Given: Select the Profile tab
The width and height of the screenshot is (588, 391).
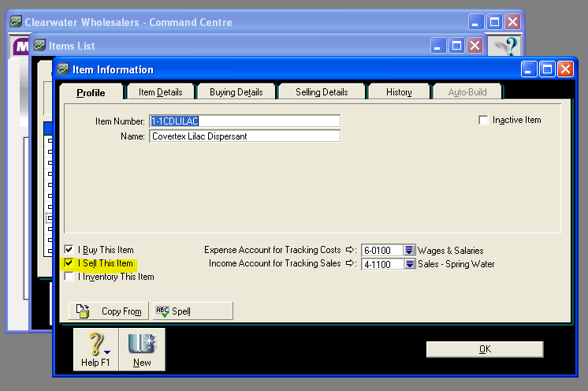Looking at the screenshot, I should tap(91, 92).
